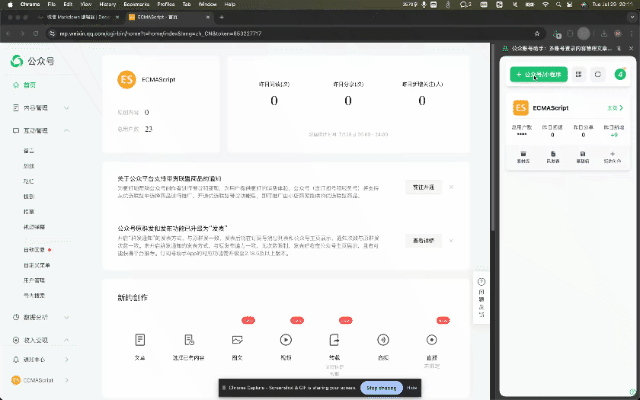
Task: Click the 公众号 logo at top left
Action: coord(32,61)
